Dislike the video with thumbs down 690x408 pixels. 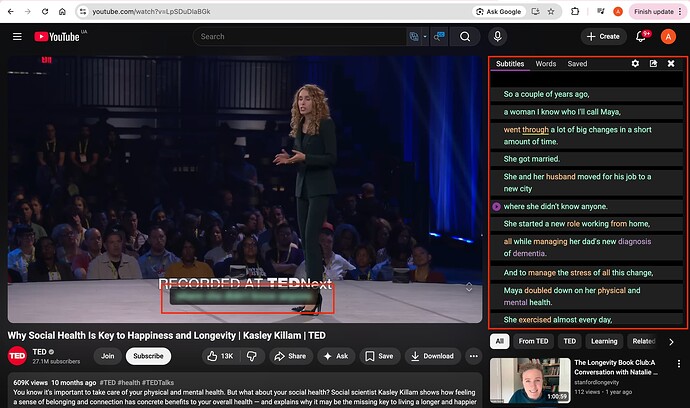[x=252, y=356]
